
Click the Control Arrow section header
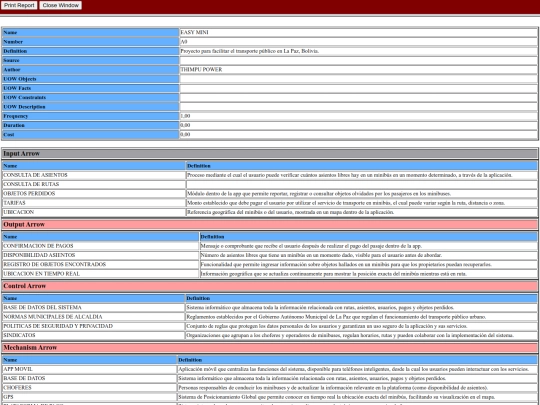tap(270, 286)
